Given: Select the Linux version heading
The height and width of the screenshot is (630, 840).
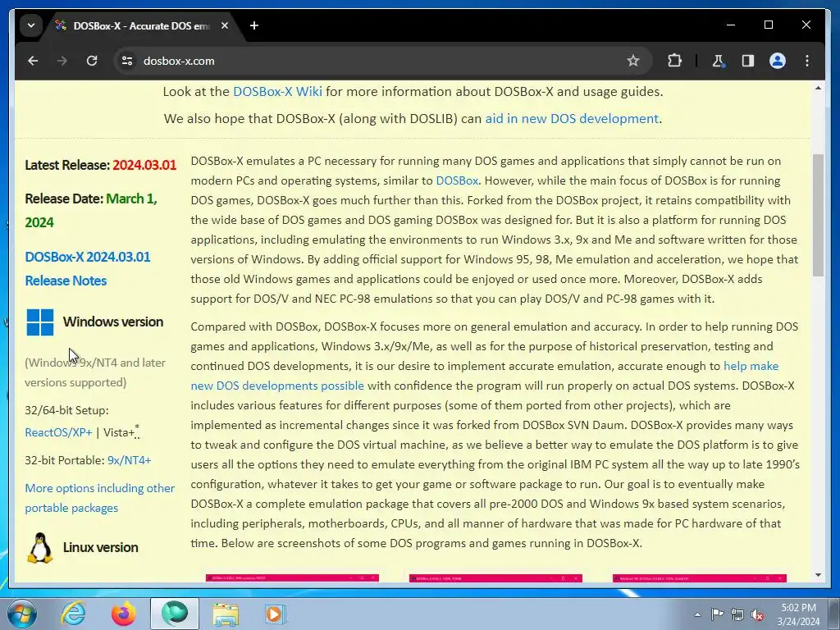Looking at the screenshot, I should (101, 547).
